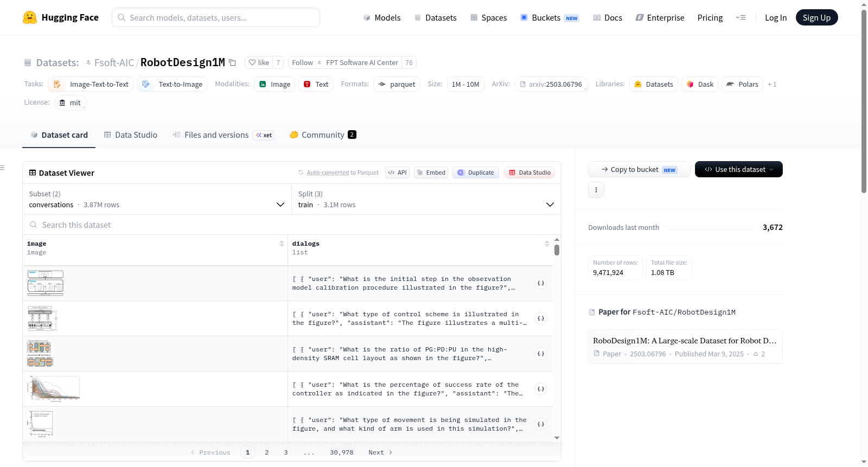Screen dimensions: 868x467
Task: Sort by the image column
Action: (282, 244)
